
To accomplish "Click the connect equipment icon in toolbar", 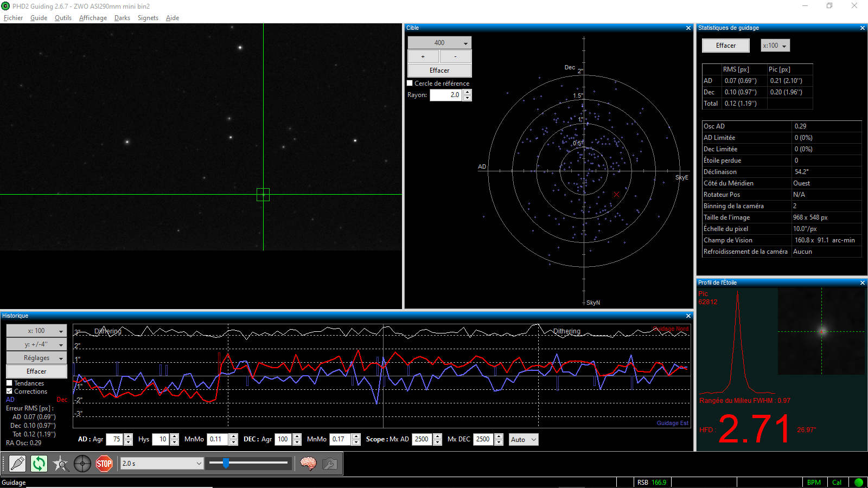I will 17,464.
